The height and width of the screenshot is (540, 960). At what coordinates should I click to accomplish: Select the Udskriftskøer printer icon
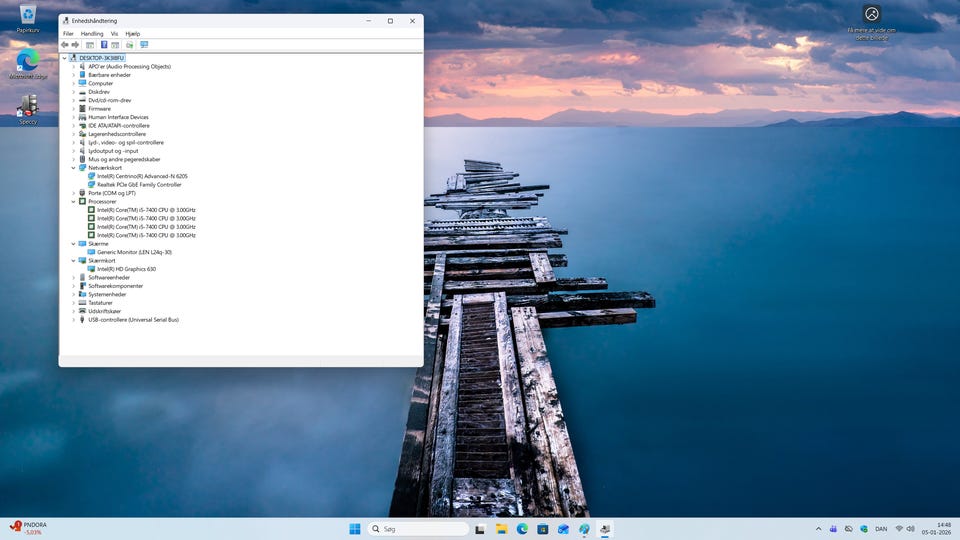tap(82, 311)
